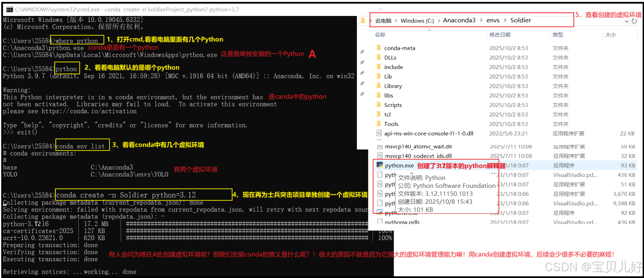Go to envs in the breadcrumb
Image resolution: width=644 pixels, height=278 pixels.
pos(493,20)
